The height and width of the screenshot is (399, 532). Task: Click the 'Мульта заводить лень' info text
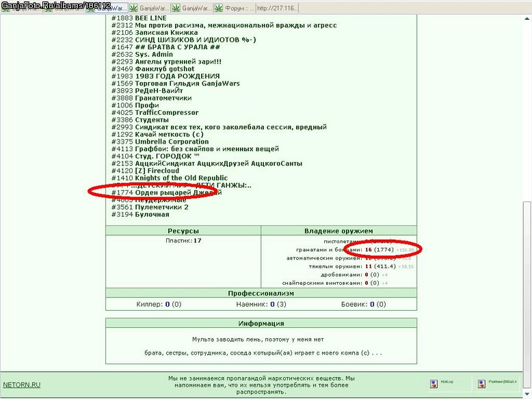(x=258, y=340)
